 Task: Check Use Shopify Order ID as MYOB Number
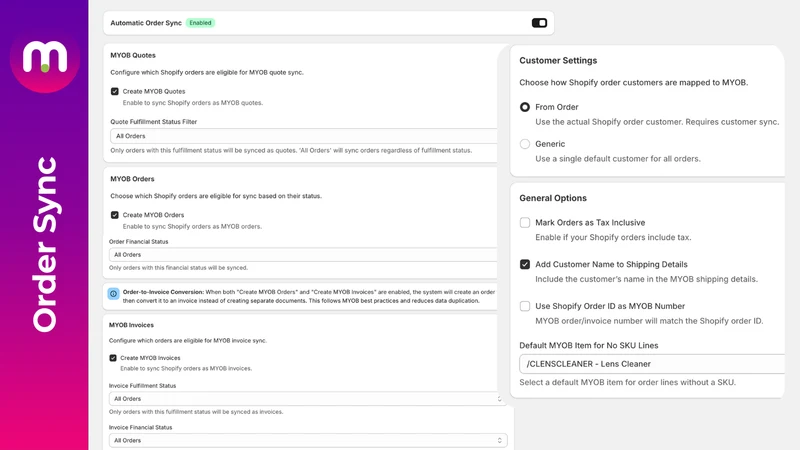[x=524, y=306]
